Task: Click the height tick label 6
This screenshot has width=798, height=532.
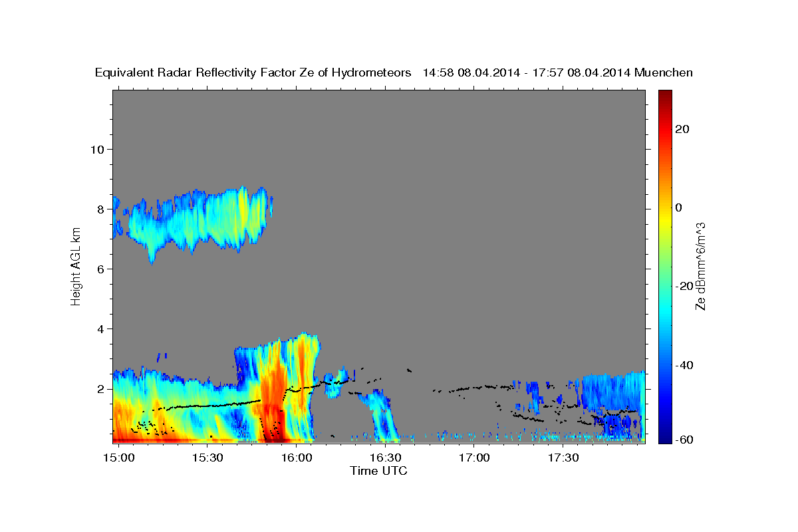Action: [x=101, y=269]
